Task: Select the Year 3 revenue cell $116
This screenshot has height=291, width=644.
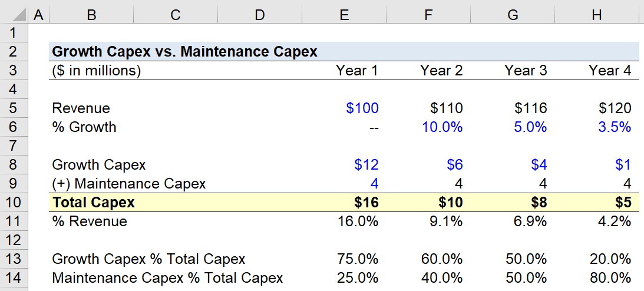Action: pos(531,108)
